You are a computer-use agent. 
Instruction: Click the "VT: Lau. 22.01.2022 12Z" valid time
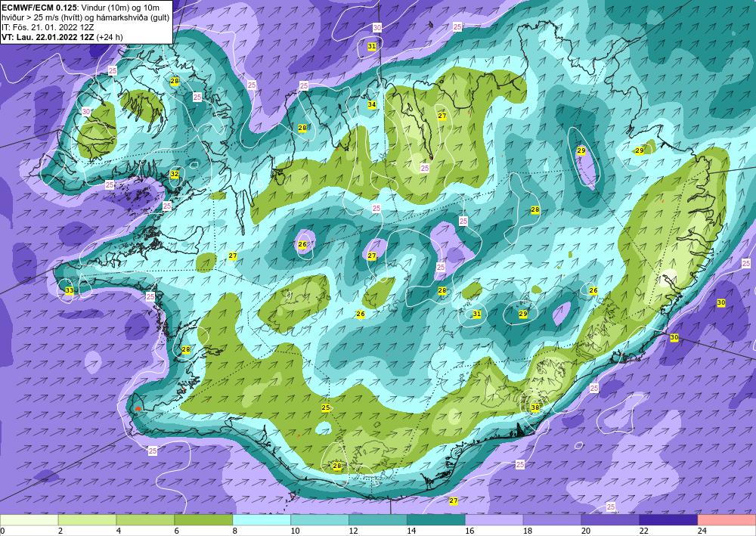click(x=48, y=36)
